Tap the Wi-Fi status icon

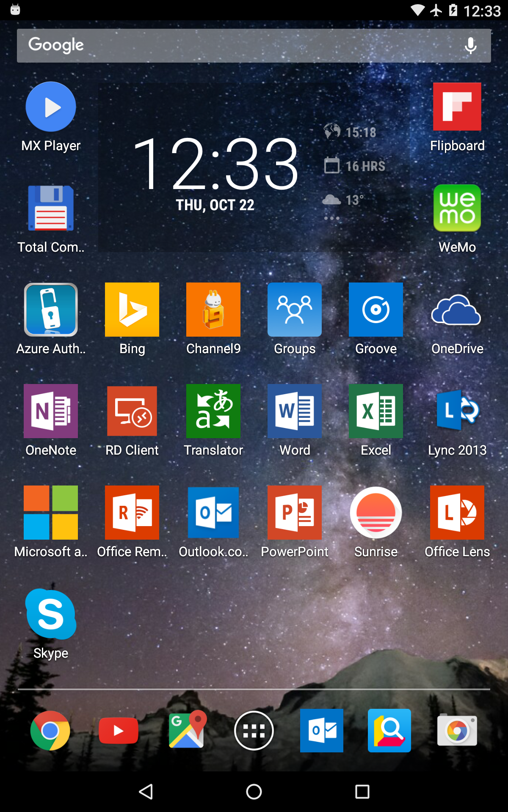[x=418, y=10]
